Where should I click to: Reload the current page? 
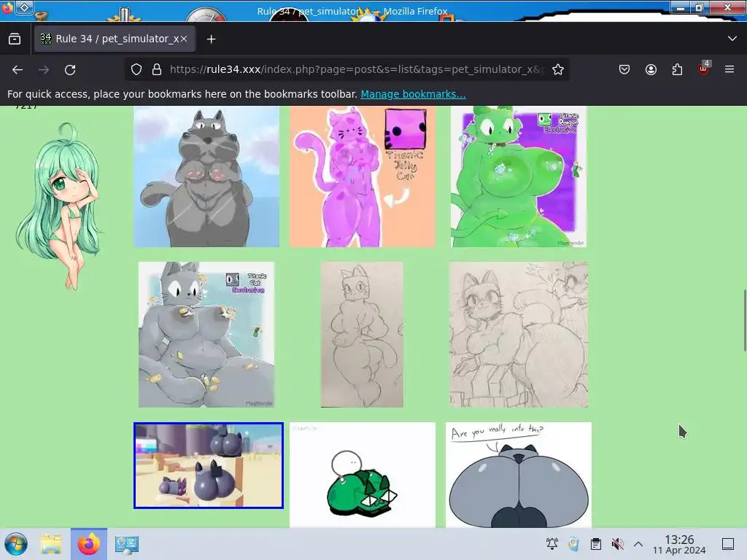click(70, 70)
